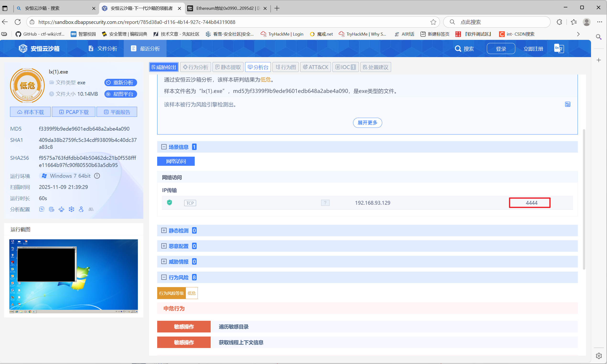Click the 展开更多 button
The image size is (607, 364).
point(367,123)
